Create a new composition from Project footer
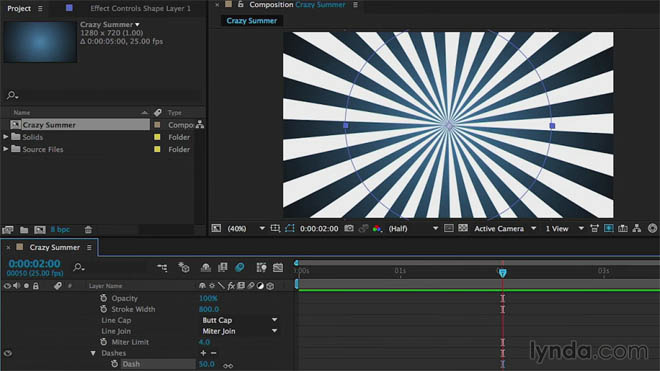The height and width of the screenshot is (371, 660). coord(40,230)
